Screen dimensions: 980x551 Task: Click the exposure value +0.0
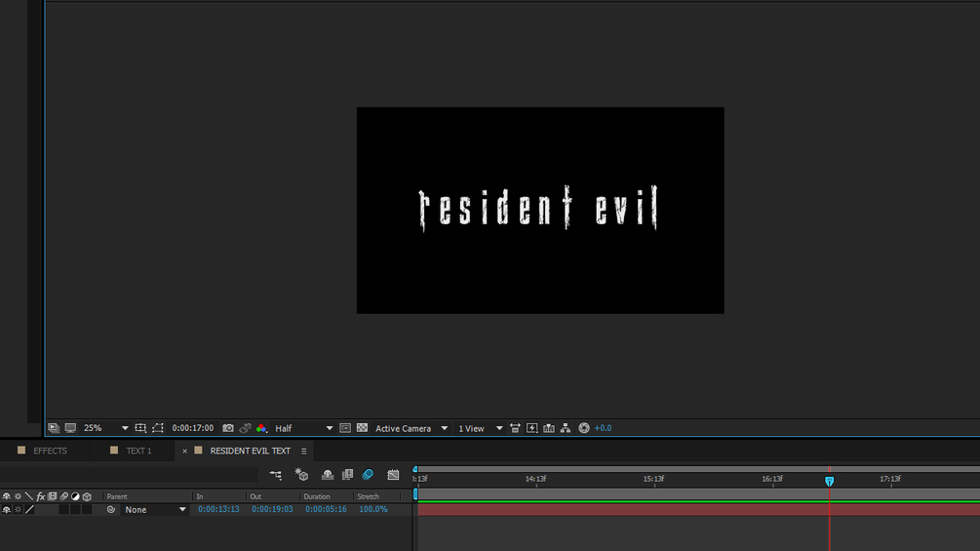point(604,428)
